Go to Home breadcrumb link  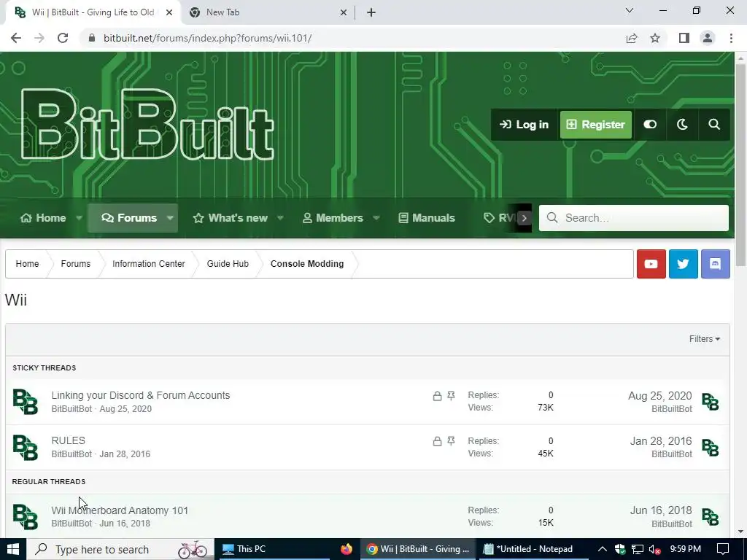click(27, 264)
